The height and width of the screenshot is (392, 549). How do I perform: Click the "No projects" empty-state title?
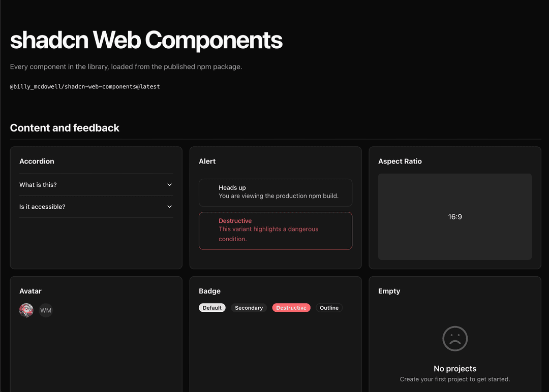(455, 369)
